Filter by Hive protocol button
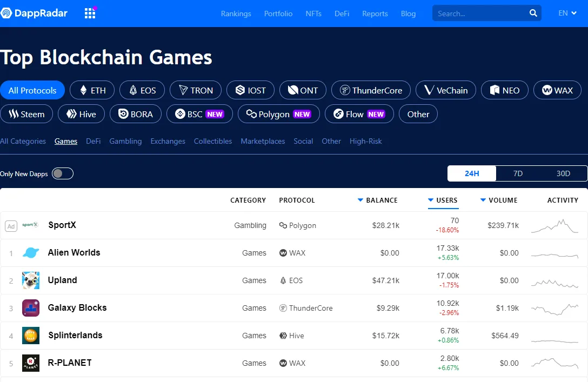The image size is (588, 382). [82, 114]
